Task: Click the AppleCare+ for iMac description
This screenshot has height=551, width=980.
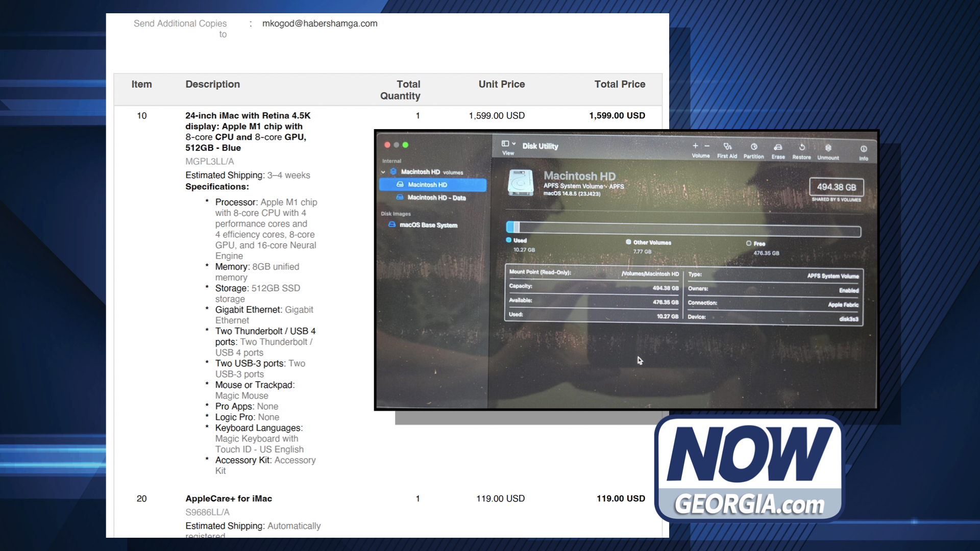Action: click(x=229, y=498)
